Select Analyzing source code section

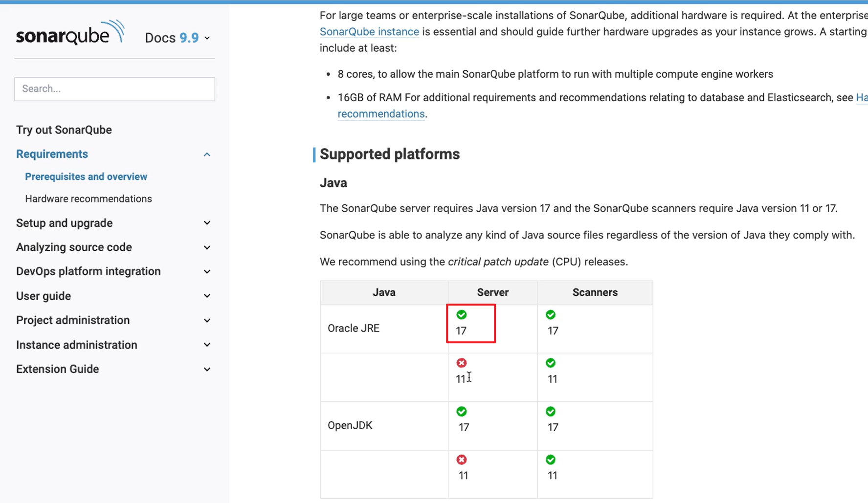(x=74, y=247)
